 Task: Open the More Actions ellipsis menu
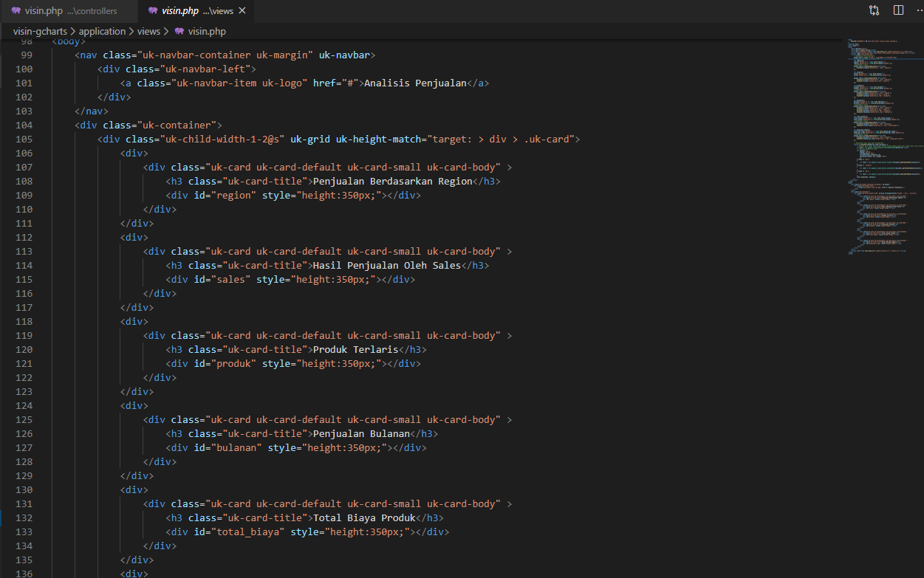pyautogui.click(x=919, y=10)
